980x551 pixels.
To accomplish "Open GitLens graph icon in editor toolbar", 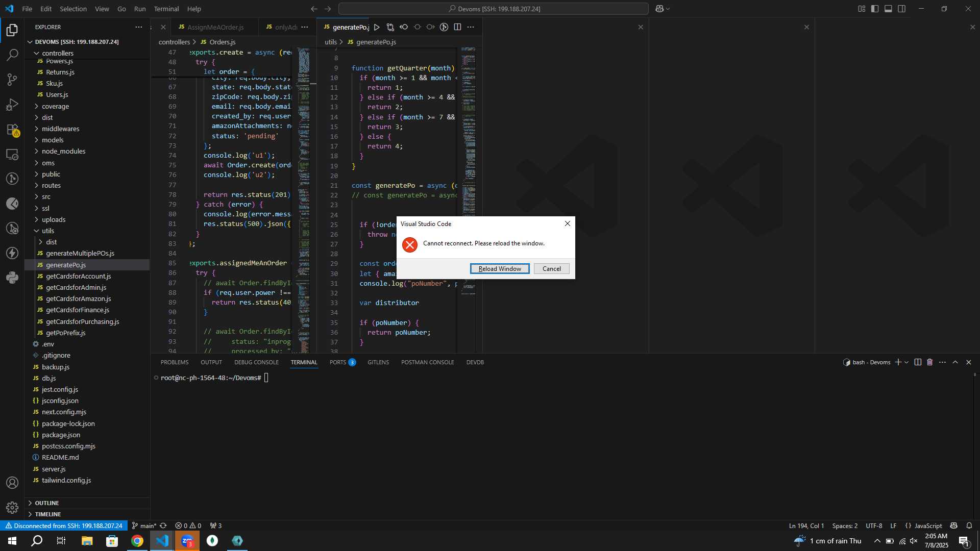I will point(444,27).
